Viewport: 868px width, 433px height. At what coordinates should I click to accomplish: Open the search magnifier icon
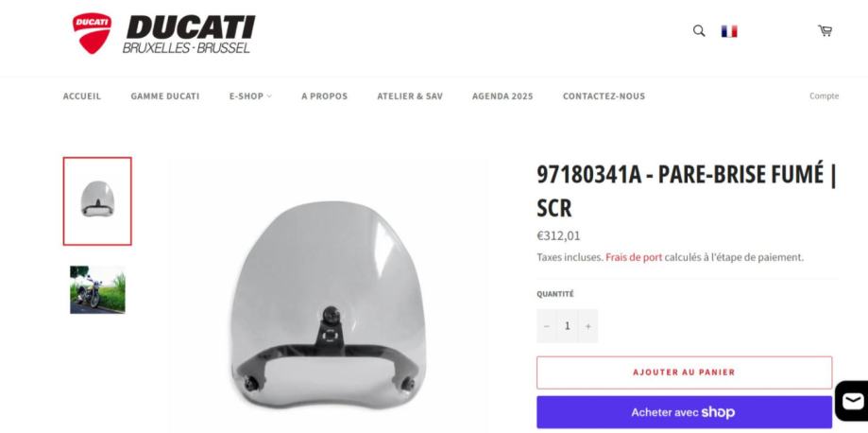pyautogui.click(x=699, y=31)
